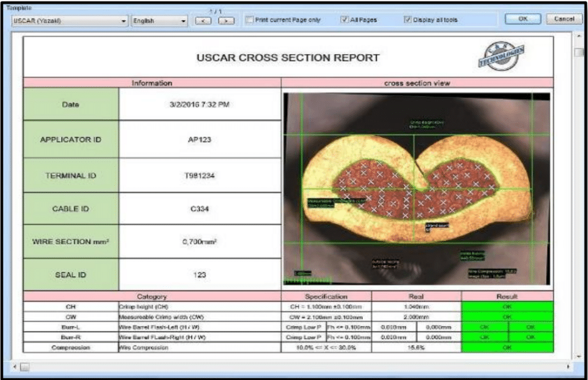This screenshot has width=588, height=380.
Task: Uncheck the All Pages option
Action: [x=345, y=18]
